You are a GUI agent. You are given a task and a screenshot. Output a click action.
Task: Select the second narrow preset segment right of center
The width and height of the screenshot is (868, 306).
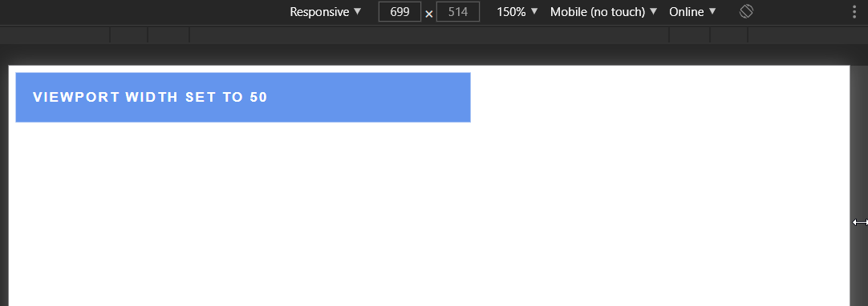pos(728,34)
